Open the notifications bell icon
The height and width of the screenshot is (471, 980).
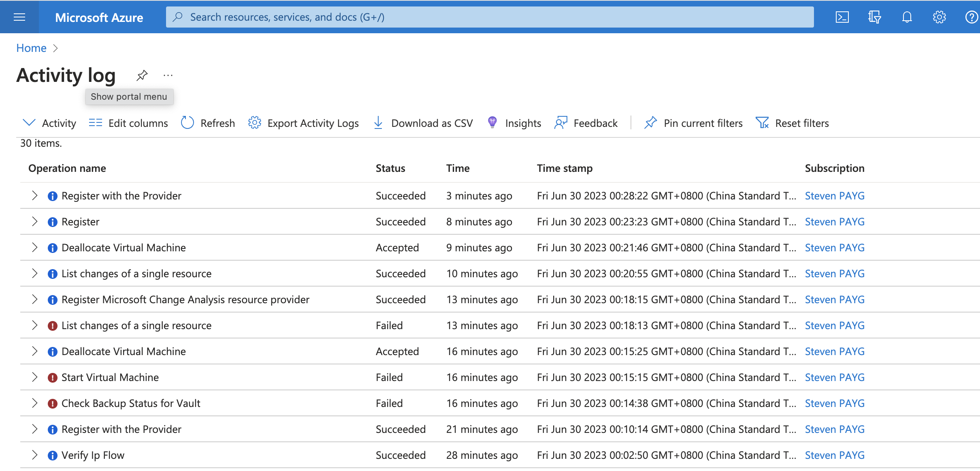(907, 17)
